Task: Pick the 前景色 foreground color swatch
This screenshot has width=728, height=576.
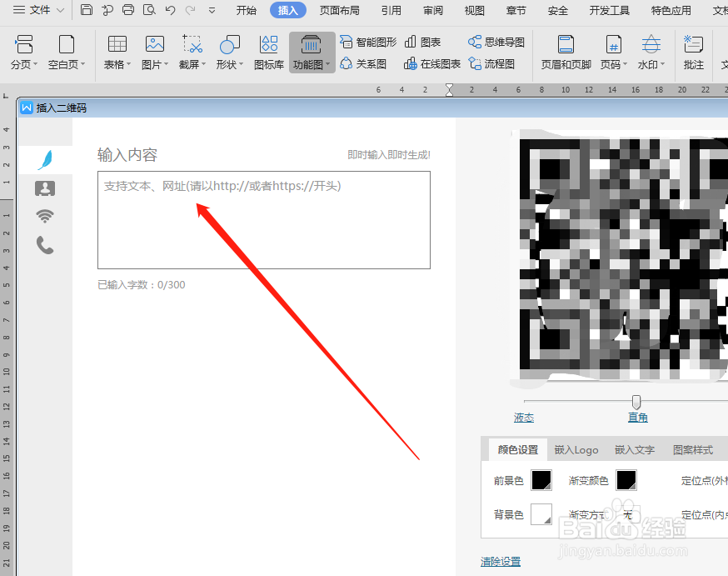Action: coord(541,480)
